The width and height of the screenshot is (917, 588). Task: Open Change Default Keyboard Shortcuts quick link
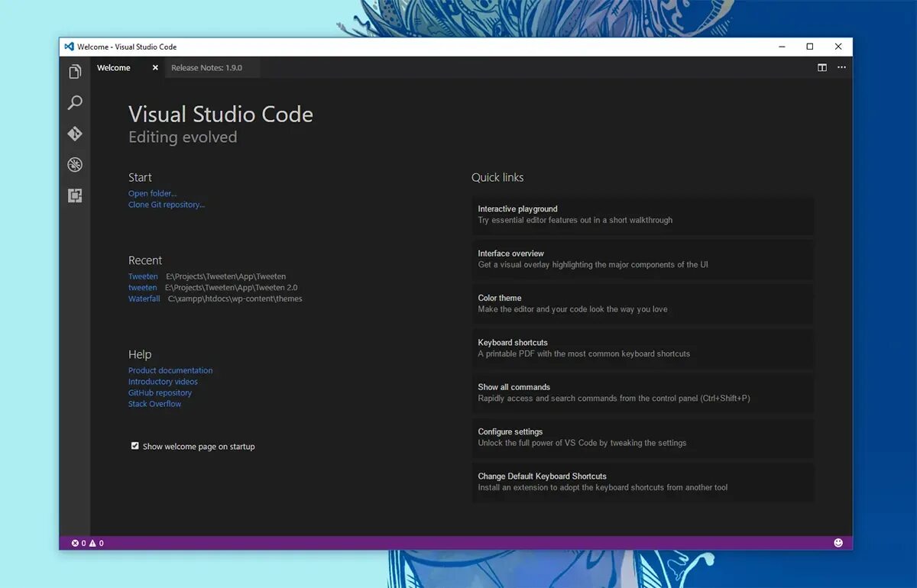pyautogui.click(x=643, y=482)
